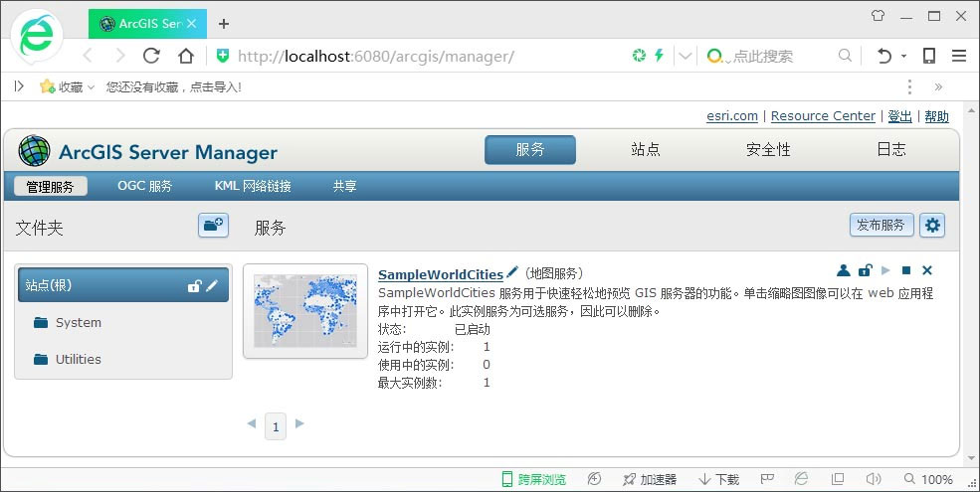Go to previous page arrow

tap(252, 423)
